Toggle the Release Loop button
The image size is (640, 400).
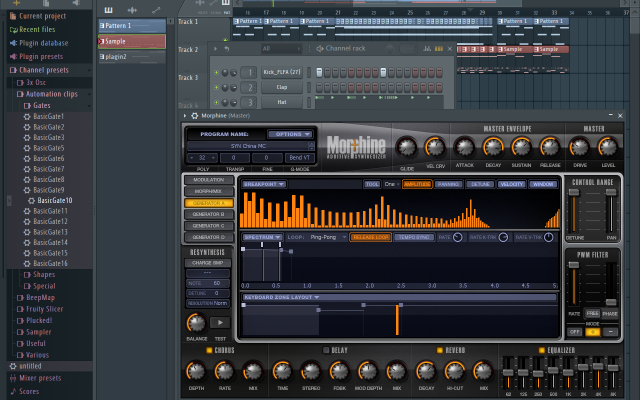coord(371,237)
